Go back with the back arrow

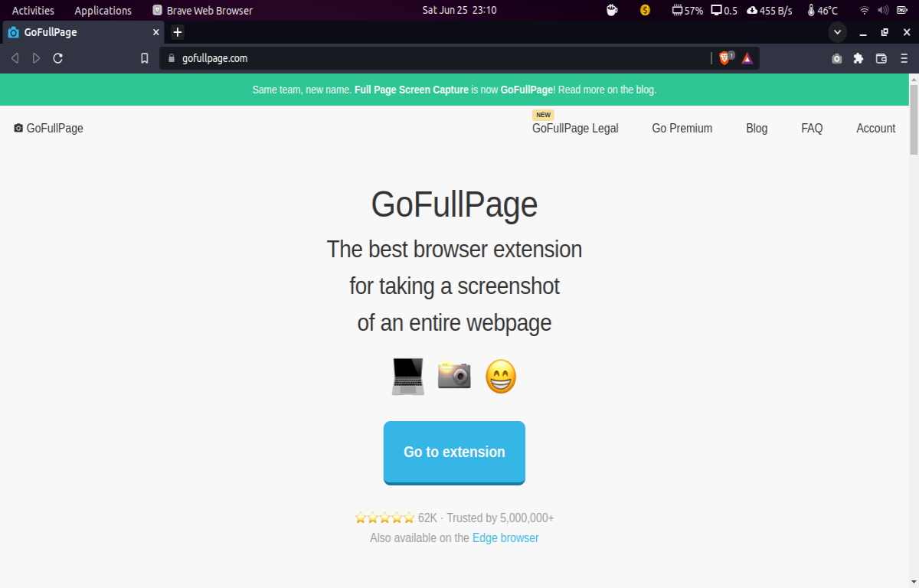pos(15,58)
